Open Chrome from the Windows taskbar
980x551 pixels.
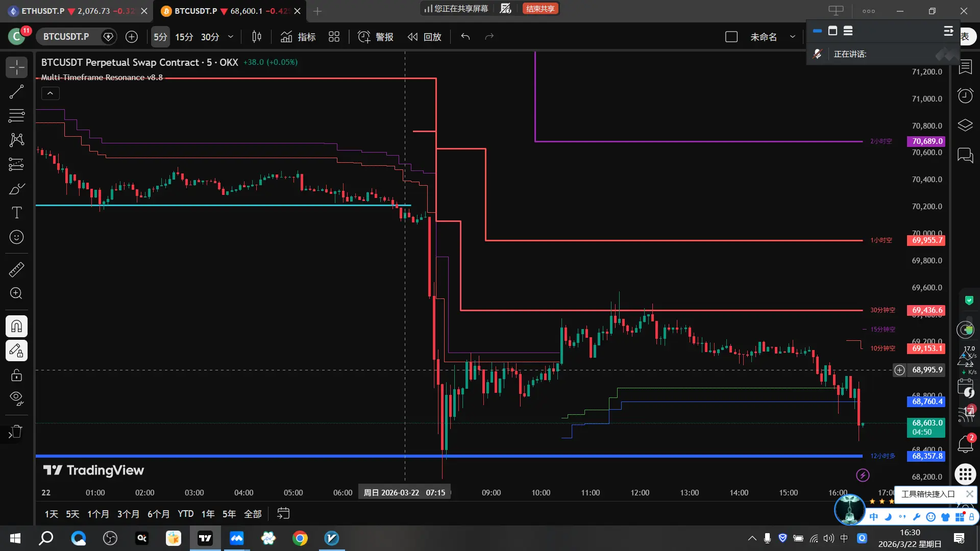point(300,538)
